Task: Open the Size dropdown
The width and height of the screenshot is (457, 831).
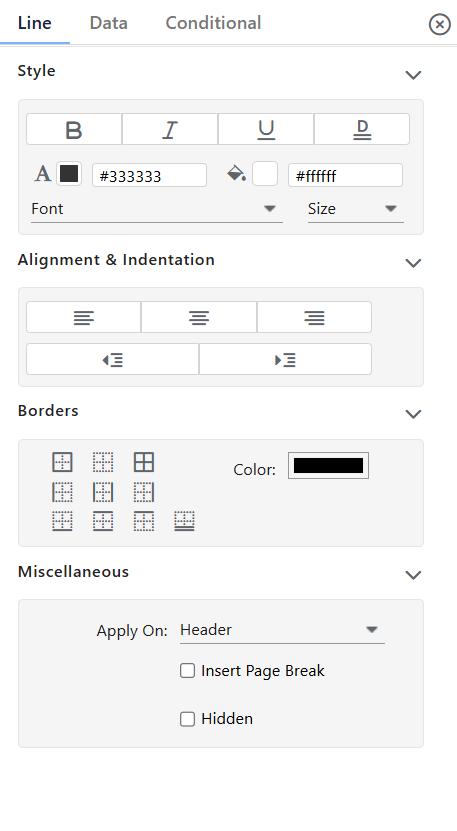Action: click(x=356, y=209)
